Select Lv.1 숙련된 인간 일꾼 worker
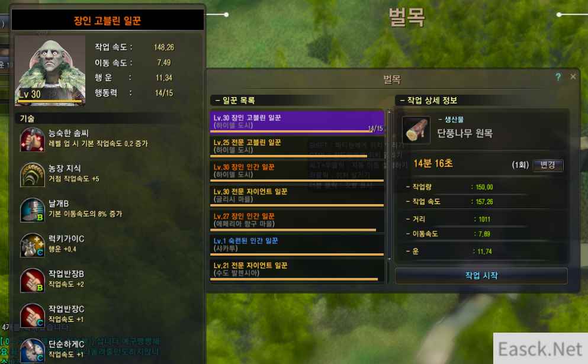 pyautogui.click(x=297, y=245)
